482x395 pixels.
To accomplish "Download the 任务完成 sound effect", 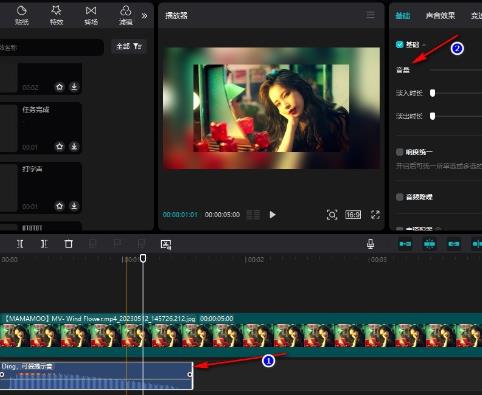I will click(74, 146).
